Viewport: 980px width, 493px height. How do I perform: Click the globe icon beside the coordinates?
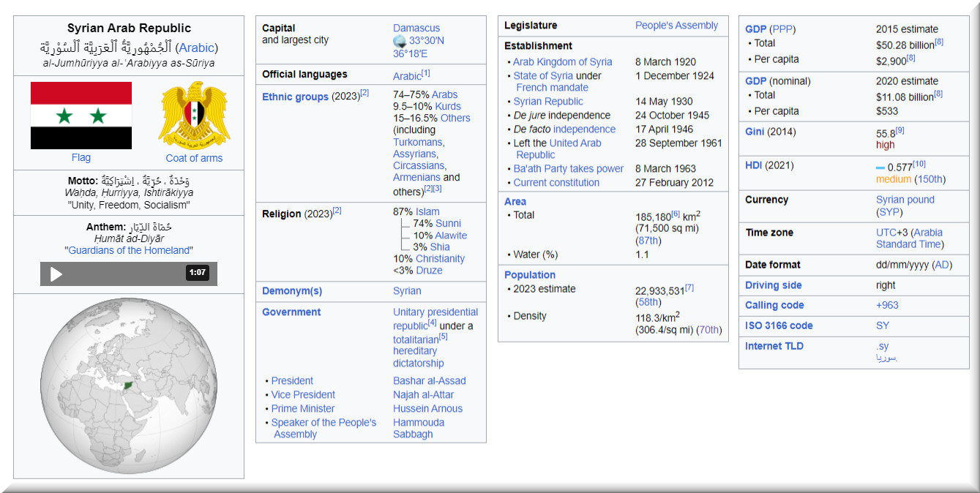tap(400, 41)
